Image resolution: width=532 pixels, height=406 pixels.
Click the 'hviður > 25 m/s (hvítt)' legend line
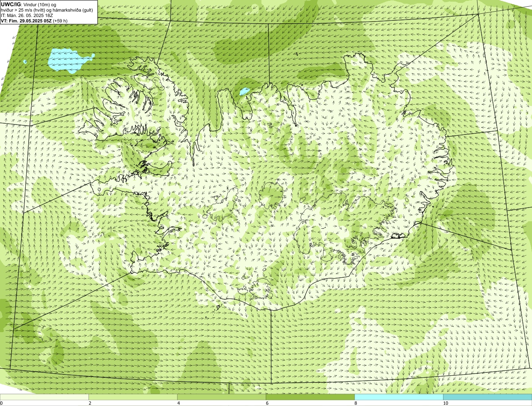pos(47,10)
